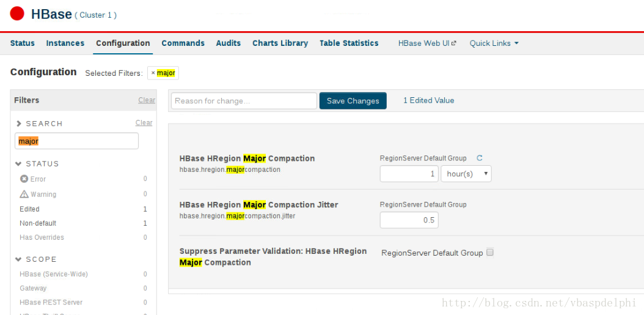The height and width of the screenshot is (315, 644).
Task: Open the HBase Web UI link
Action: [x=424, y=43]
